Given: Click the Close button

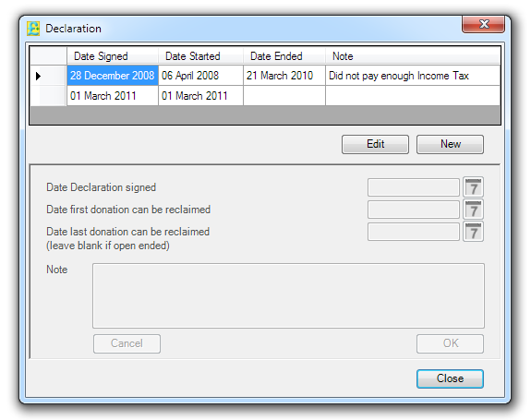Looking at the screenshot, I should [x=450, y=378].
